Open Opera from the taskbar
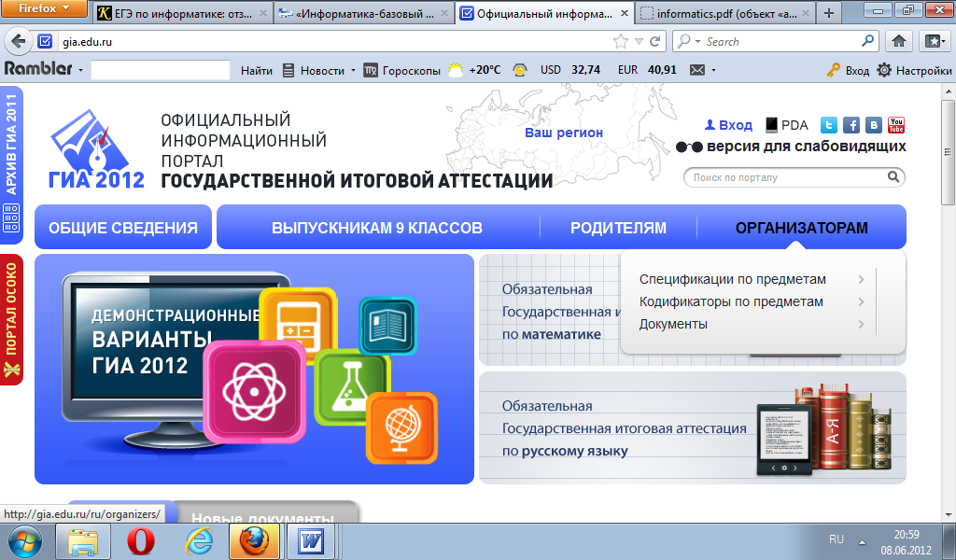Viewport: 956px width, 560px height. click(140, 541)
